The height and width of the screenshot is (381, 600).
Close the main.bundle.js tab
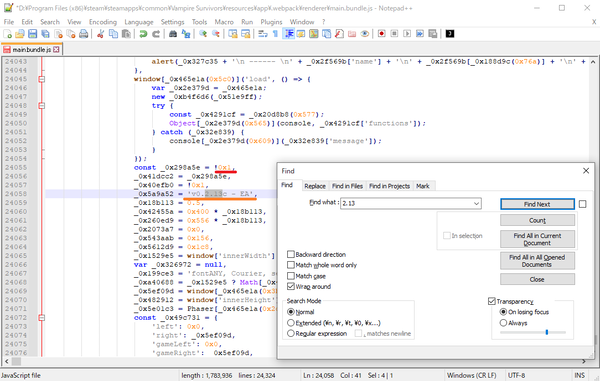(x=56, y=49)
